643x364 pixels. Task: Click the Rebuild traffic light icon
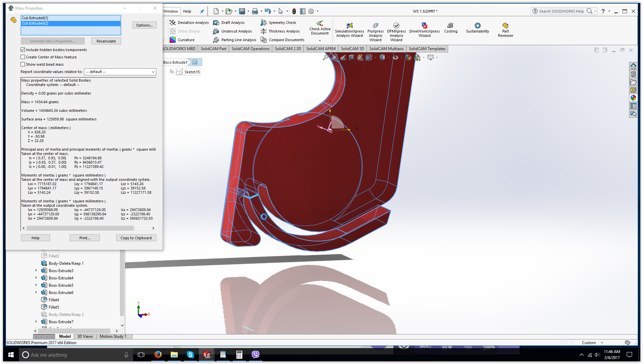pos(294,11)
